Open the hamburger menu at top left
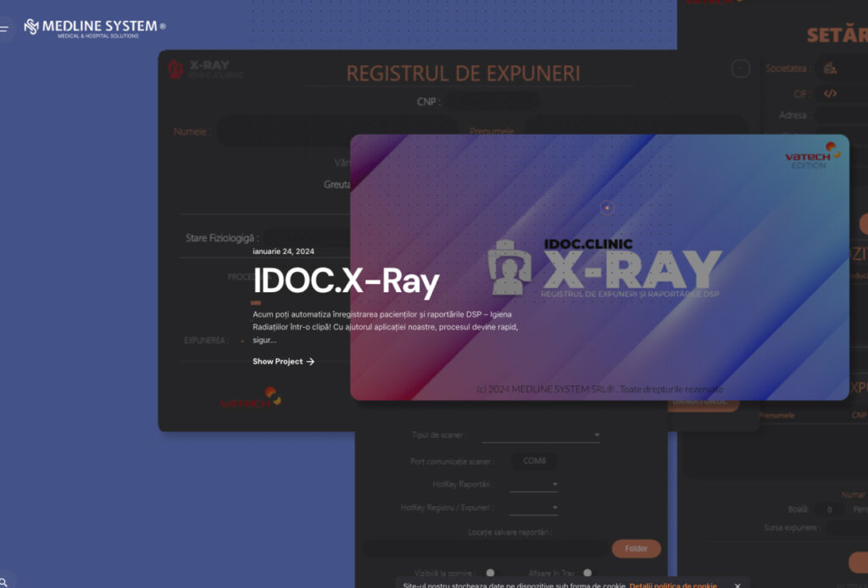 click(x=5, y=28)
